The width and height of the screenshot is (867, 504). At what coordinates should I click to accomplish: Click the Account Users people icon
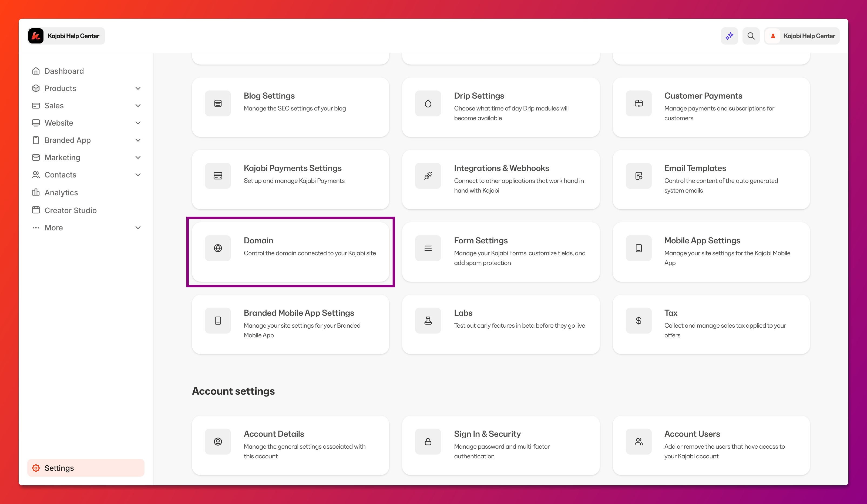(639, 442)
